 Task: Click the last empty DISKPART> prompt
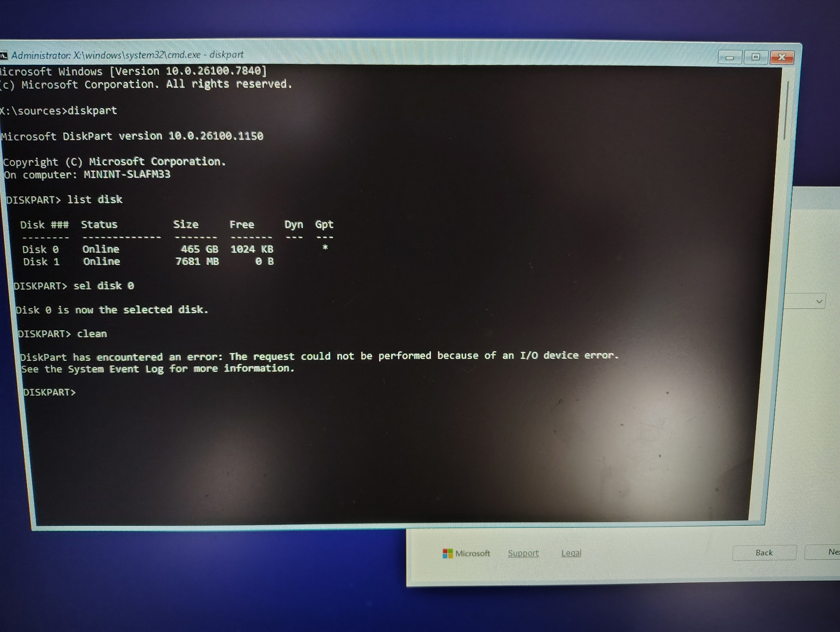(x=49, y=392)
